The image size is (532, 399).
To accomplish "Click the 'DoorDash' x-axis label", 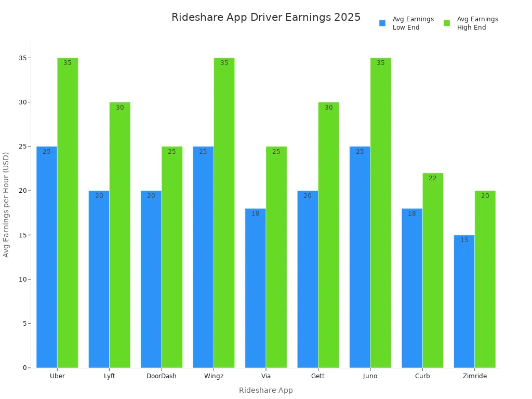I will pos(162,376).
